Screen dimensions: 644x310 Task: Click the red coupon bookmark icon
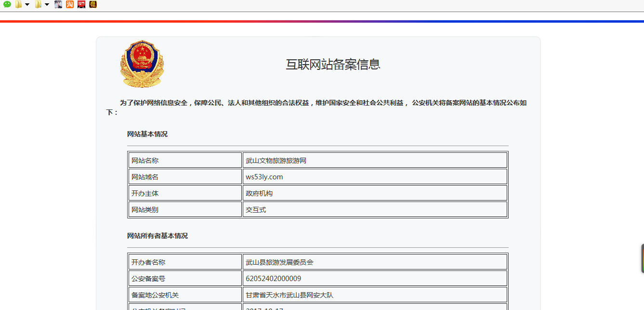[x=81, y=4]
